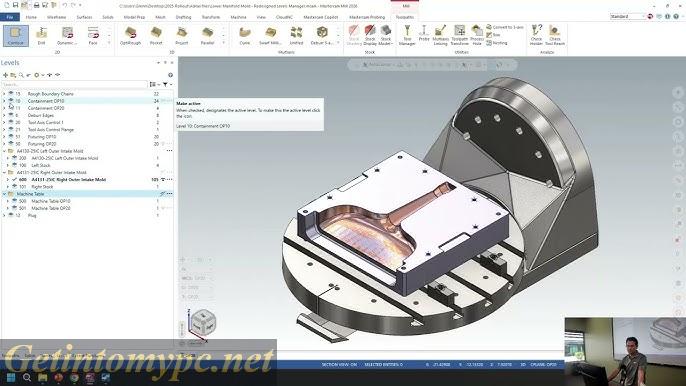Select the Project toolpath
The image size is (686, 386).
(182, 36)
